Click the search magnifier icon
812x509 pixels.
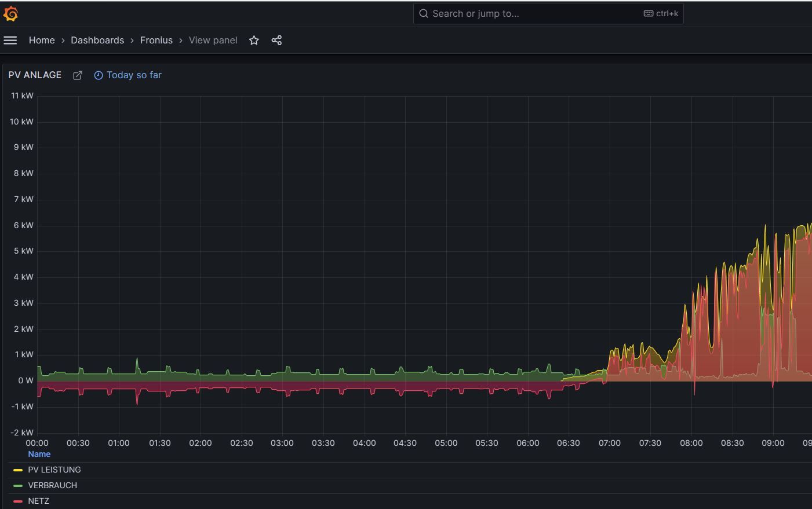coord(424,14)
